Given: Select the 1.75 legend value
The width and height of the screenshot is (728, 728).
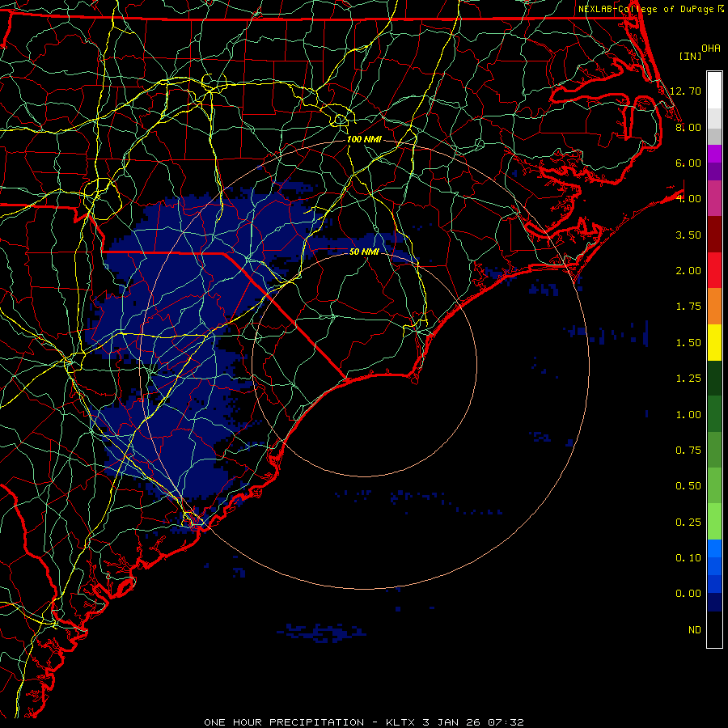Looking at the screenshot, I should [688, 307].
